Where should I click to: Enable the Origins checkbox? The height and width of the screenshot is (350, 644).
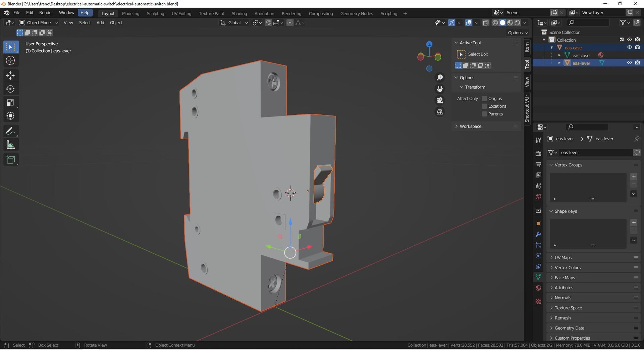pyautogui.click(x=484, y=98)
